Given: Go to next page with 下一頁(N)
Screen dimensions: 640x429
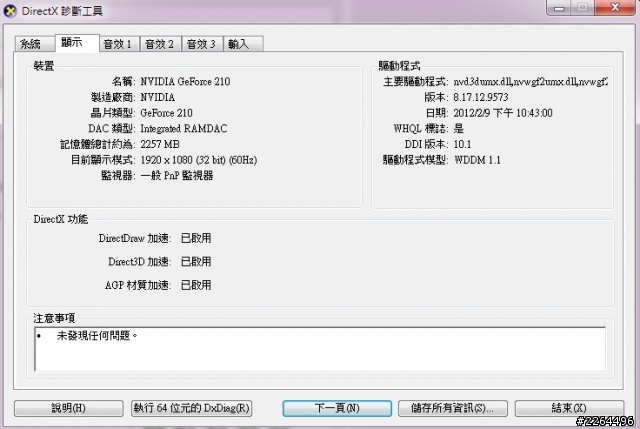Looking at the screenshot, I should coord(337,408).
